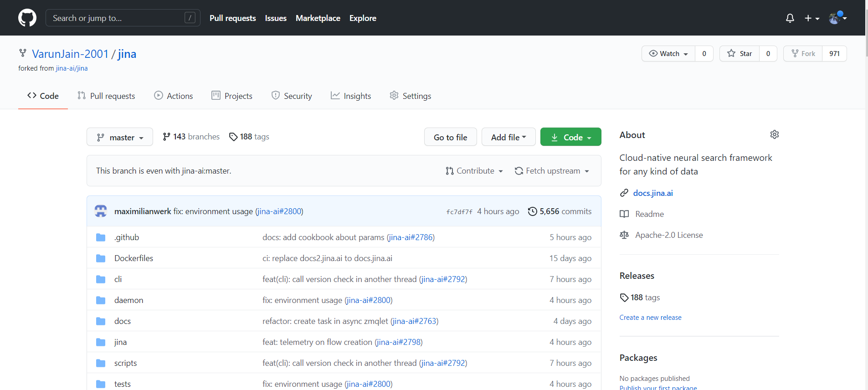Click the docs folder icon
The height and width of the screenshot is (390, 868).
click(x=101, y=321)
